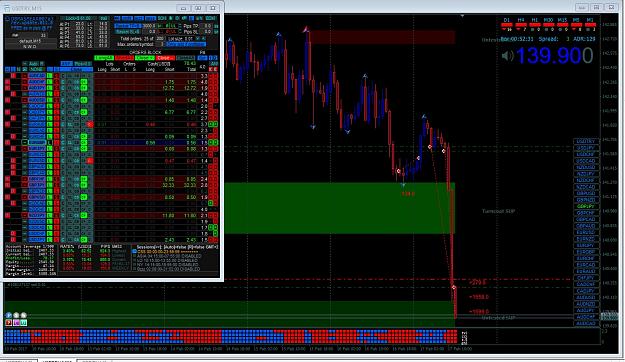Open the CADJPY chart symbol button

pyautogui.click(x=586, y=291)
